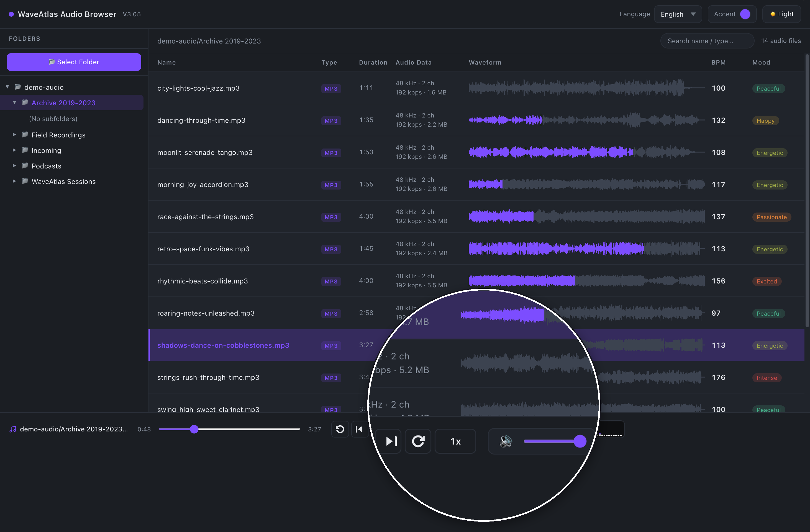Click the MP3 badge for rhythmic-beats-collide.mp3
The height and width of the screenshot is (532, 810).
(x=331, y=282)
